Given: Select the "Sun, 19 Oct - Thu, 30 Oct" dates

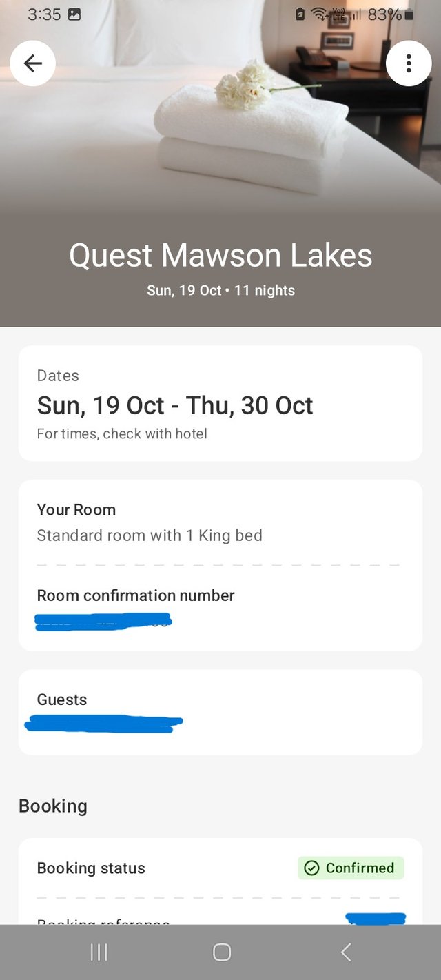Looking at the screenshot, I should (x=175, y=405).
